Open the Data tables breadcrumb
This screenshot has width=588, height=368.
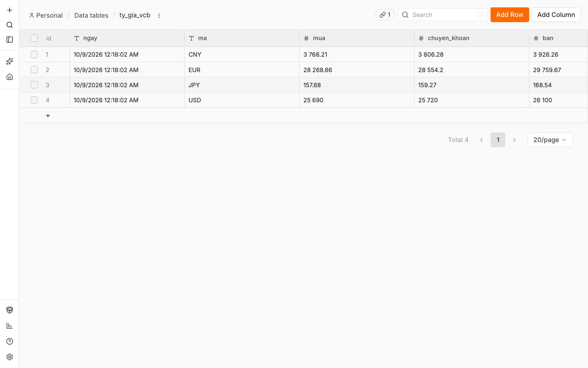[91, 15]
